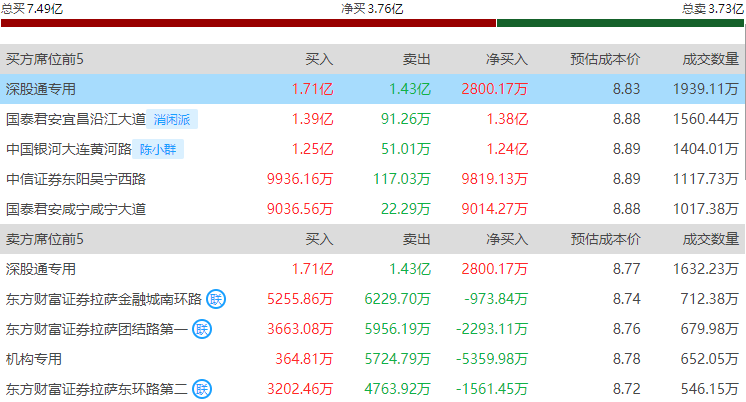
Task: Click 预估成本价 column header in seller table
Action: 605,239
